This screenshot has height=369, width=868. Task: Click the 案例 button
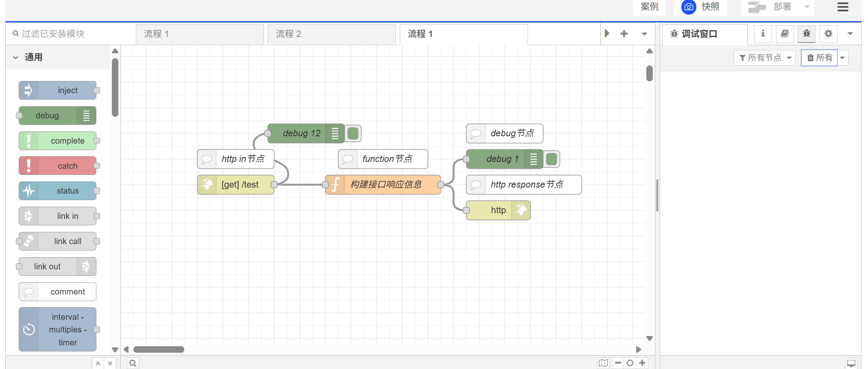649,7
